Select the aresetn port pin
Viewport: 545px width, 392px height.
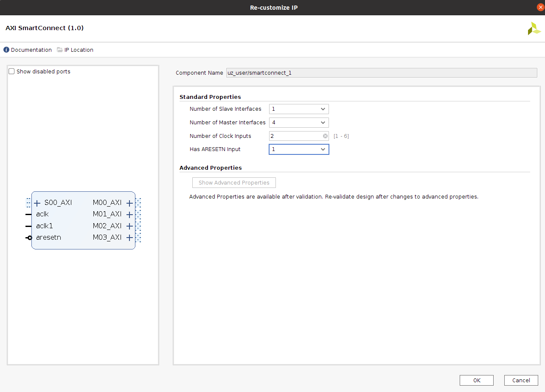click(x=29, y=238)
